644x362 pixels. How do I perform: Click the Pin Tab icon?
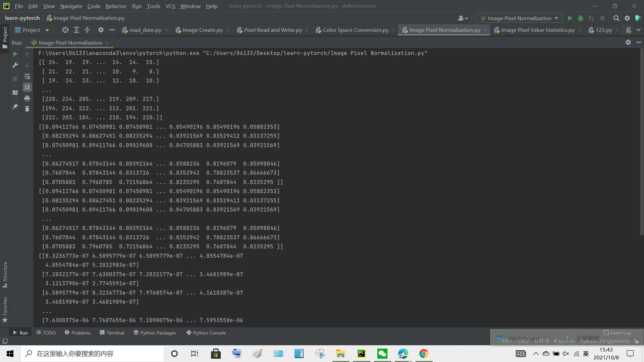(x=15, y=107)
